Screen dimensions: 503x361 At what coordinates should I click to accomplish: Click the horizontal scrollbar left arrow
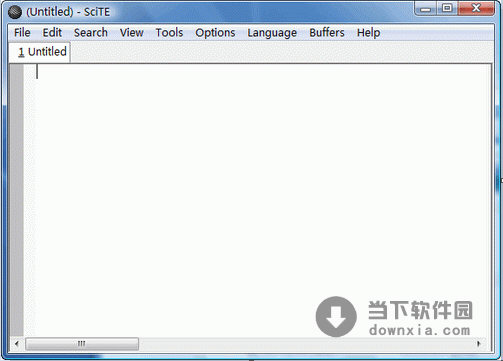(17, 343)
